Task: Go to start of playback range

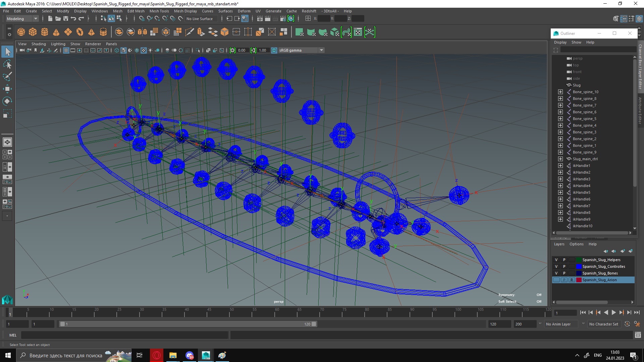Action: pos(583,313)
